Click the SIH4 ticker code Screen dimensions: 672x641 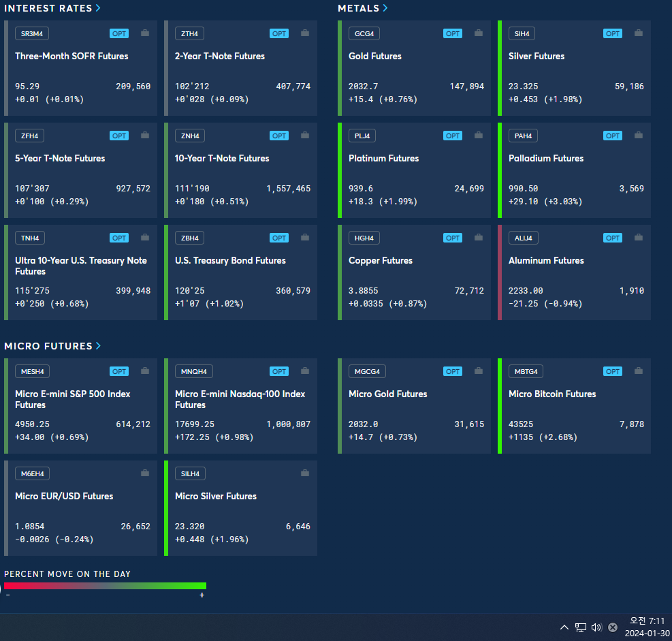522,33
